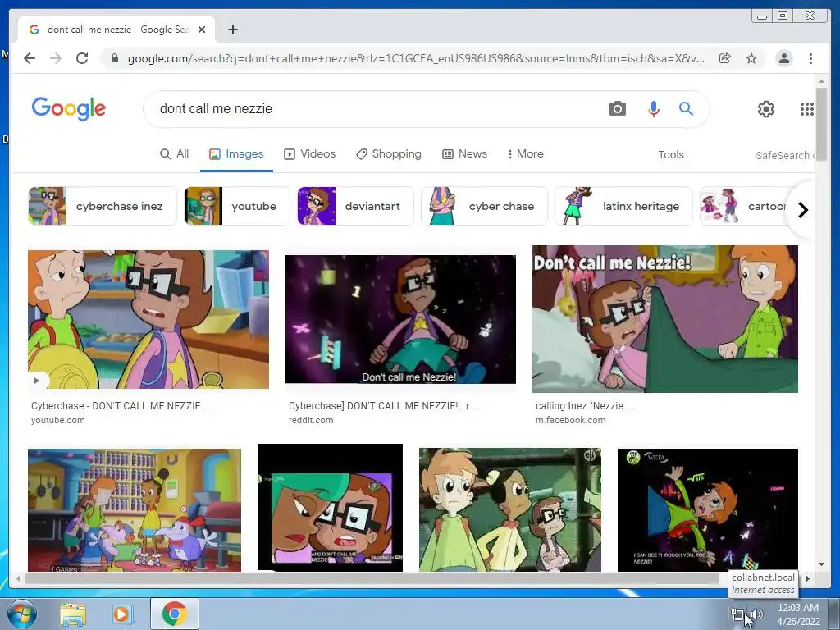Open thumbnail of three kids standing together
This screenshot has height=630, width=840.
[x=510, y=510]
